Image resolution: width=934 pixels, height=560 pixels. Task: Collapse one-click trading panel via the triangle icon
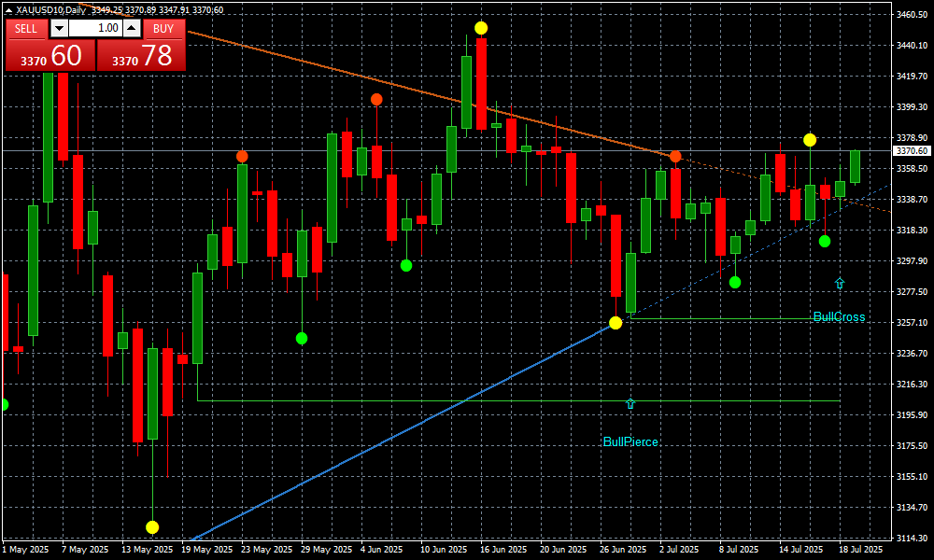coord(8,9)
